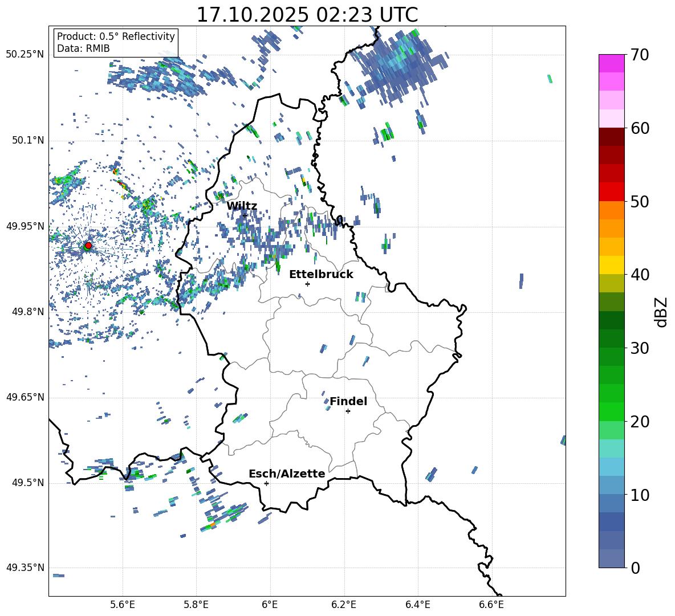This screenshot has height=616, width=675.
Task: Select the Wiltz station label
Action: pos(242,206)
